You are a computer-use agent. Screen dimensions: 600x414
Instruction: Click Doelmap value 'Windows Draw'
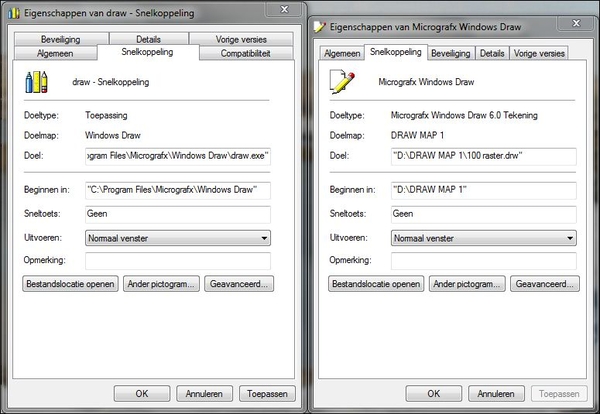click(x=113, y=135)
